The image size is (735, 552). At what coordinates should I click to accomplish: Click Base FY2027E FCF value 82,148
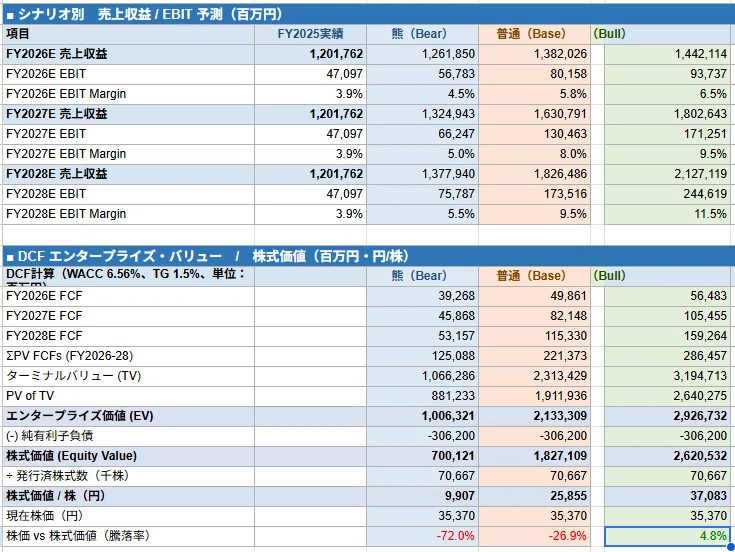point(569,316)
